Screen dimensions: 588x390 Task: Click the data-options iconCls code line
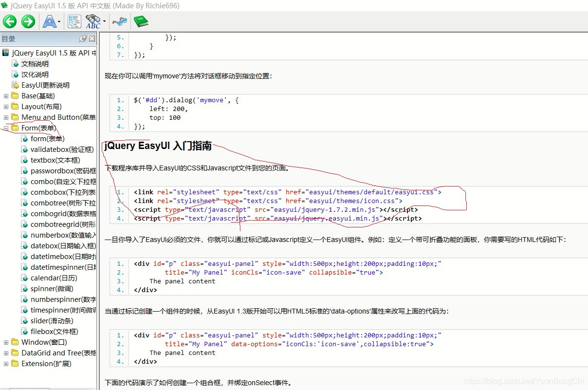(299, 344)
